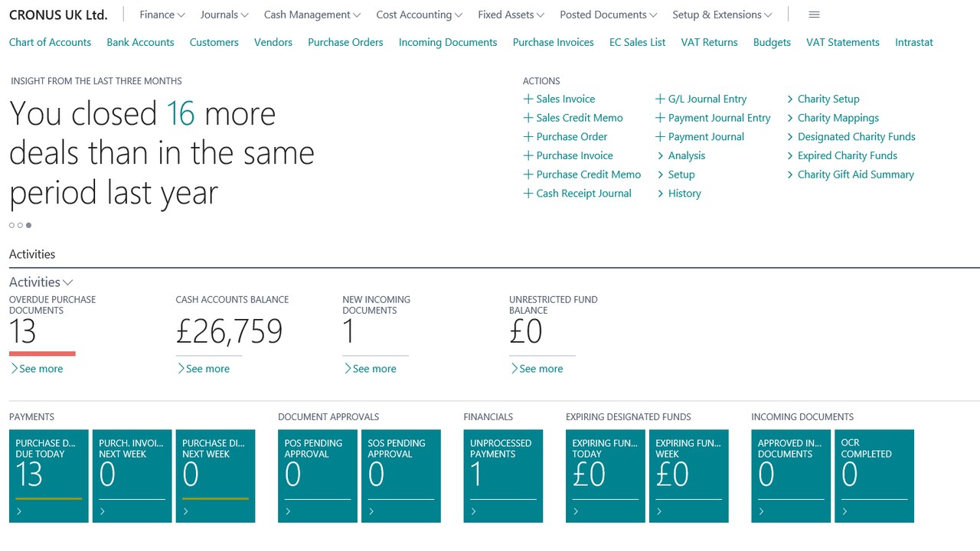Click the plus icon next to G/L Journal Entry
The height and width of the screenshot is (551, 980).
[x=660, y=99]
